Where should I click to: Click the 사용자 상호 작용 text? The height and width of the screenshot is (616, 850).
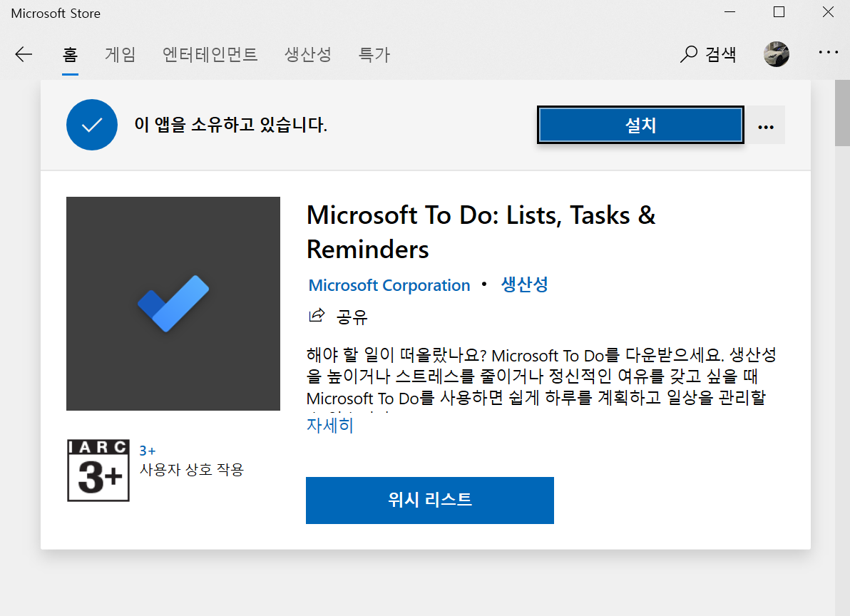click(192, 469)
